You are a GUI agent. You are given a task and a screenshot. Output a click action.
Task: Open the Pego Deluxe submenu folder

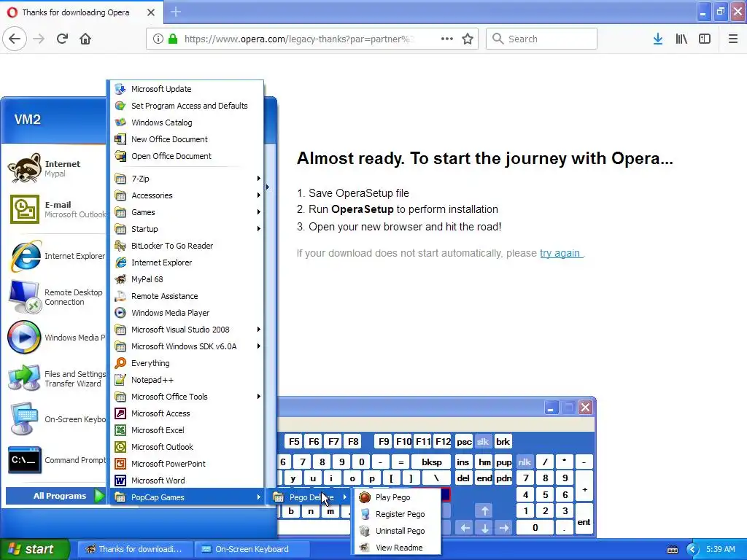point(310,497)
